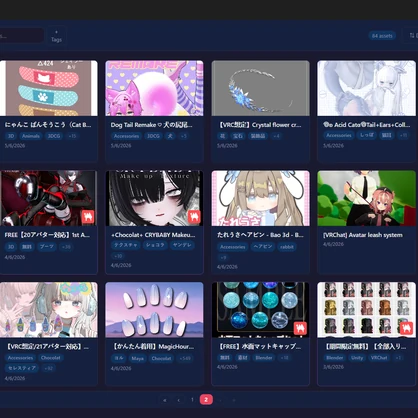418x418 pixels.
Task: Jump to first page with double-left arrow
Action: coord(165,400)
